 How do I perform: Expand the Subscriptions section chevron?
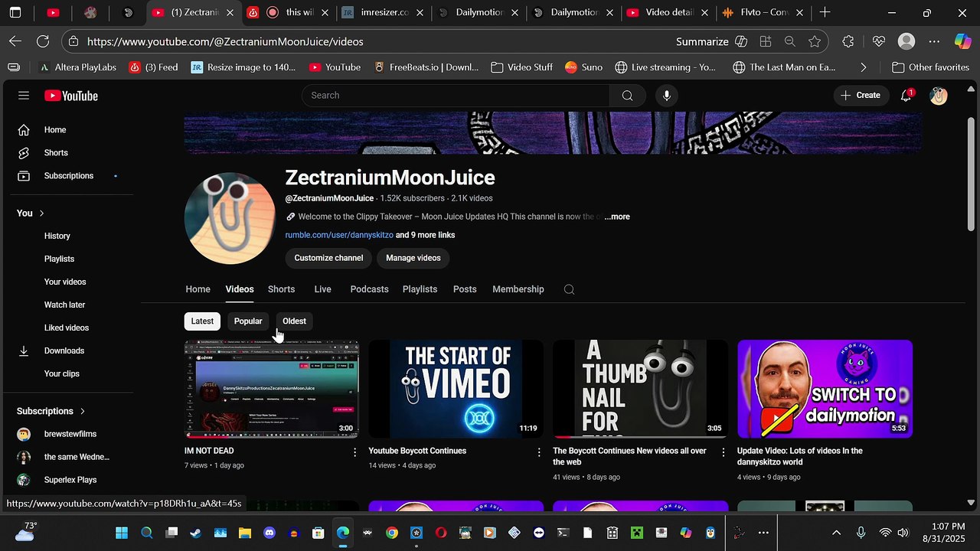(x=83, y=412)
